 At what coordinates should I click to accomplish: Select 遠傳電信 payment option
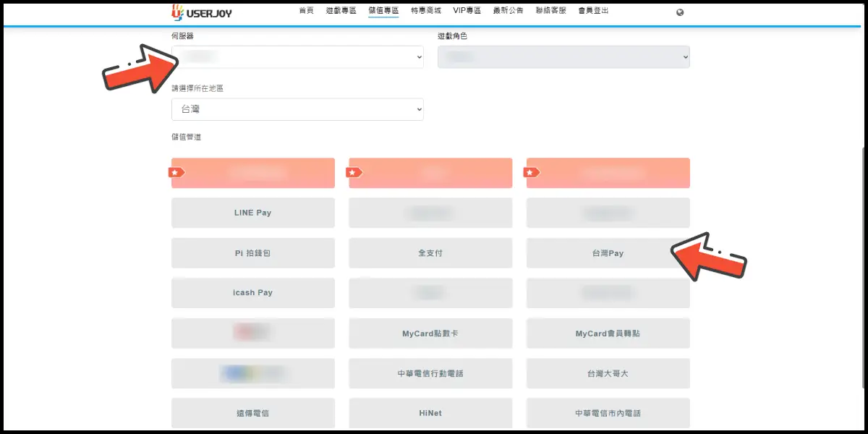[253, 413]
